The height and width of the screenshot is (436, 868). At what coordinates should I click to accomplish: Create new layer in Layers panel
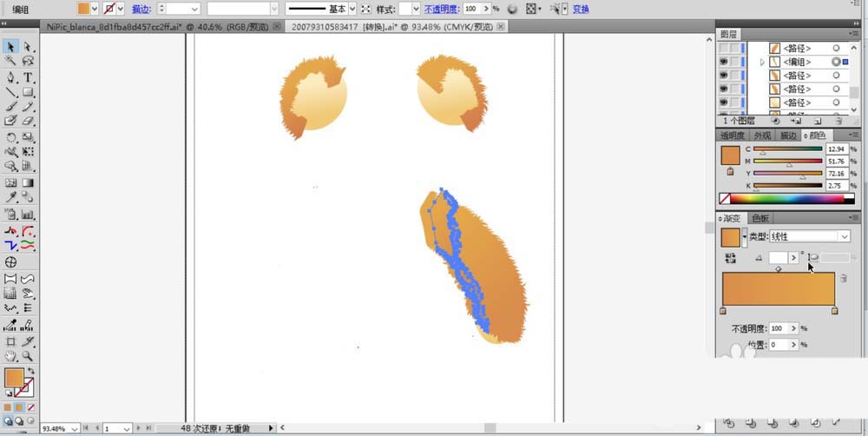pos(818,120)
